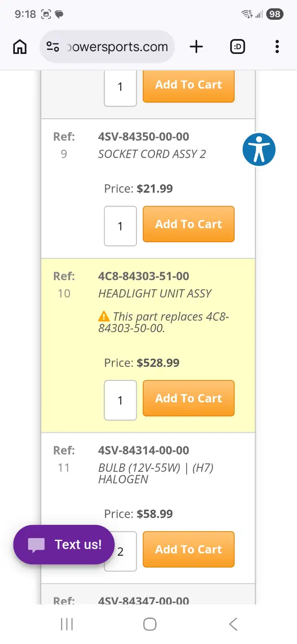Screen dimensions: 297x644
Task: Open the tab switcher icon
Action: pyautogui.click(x=237, y=47)
